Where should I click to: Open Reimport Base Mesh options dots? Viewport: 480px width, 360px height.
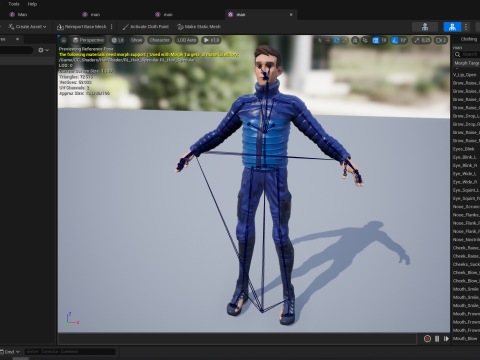tap(111, 27)
